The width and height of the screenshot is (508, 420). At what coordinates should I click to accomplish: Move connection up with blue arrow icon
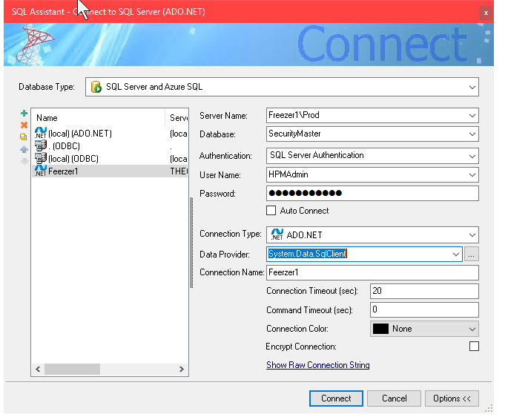pyautogui.click(x=24, y=149)
